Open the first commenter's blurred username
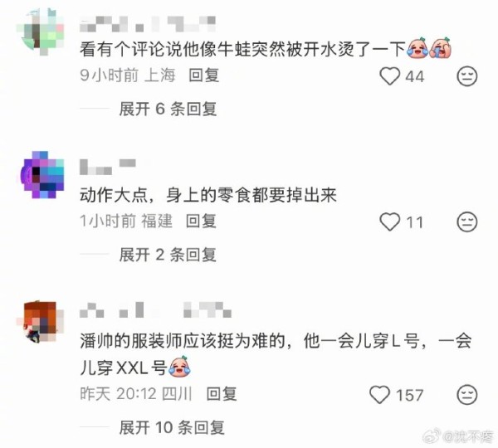 click(x=148, y=24)
